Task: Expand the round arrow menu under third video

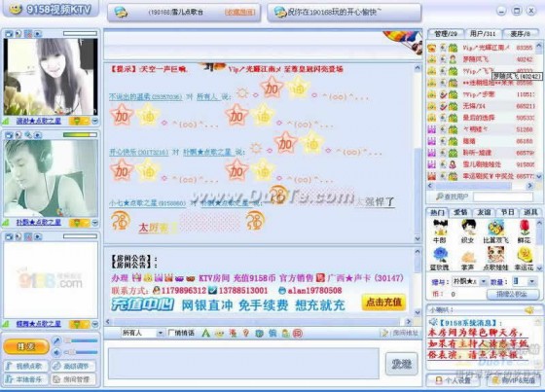Action: click(x=95, y=325)
